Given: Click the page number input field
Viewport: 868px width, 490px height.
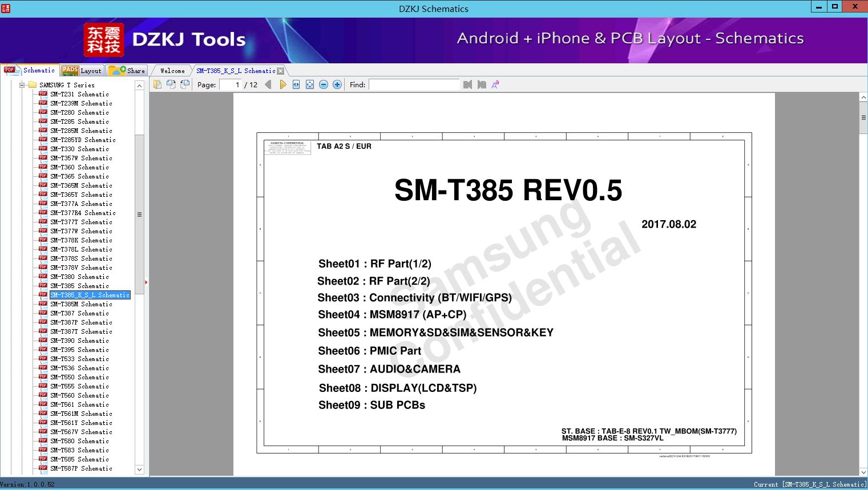Looking at the screenshot, I should 231,84.
